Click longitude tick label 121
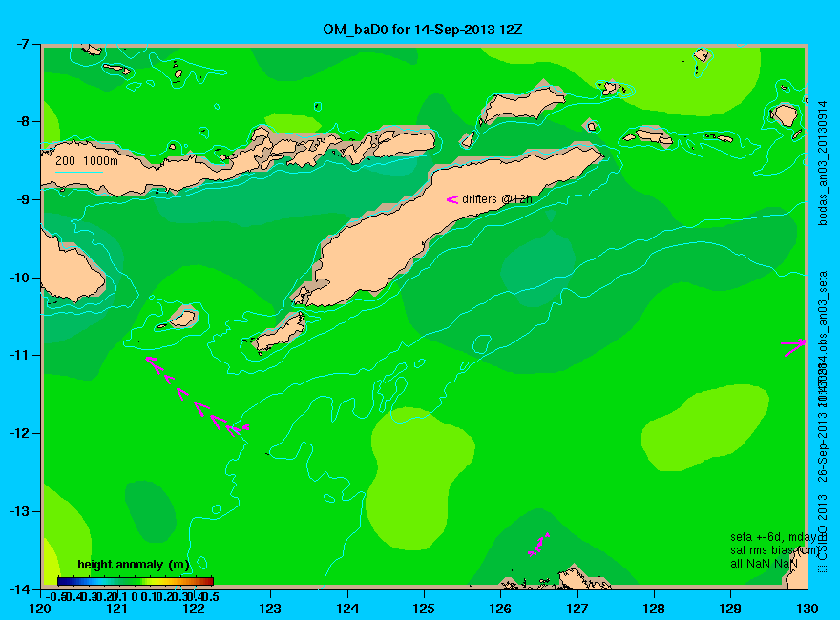Screen dimensions: 840x620 click(x=116, y=609)
